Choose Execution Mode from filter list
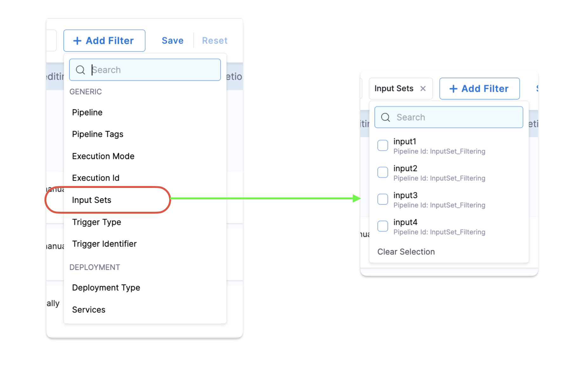 tap(103, 156)
